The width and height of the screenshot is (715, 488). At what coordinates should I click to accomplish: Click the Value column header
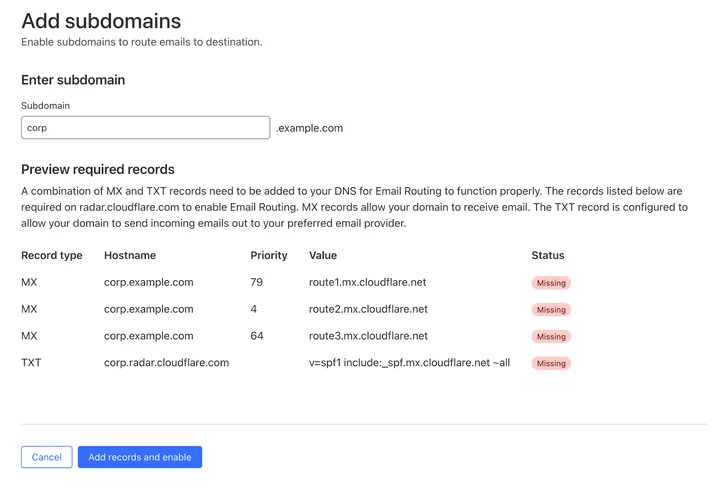click(323, 255)
